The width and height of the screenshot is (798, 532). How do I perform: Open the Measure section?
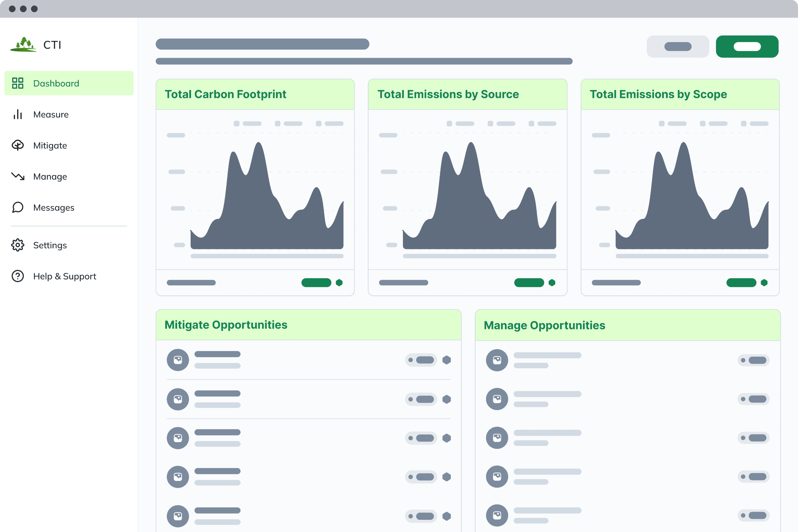(51, 115)
